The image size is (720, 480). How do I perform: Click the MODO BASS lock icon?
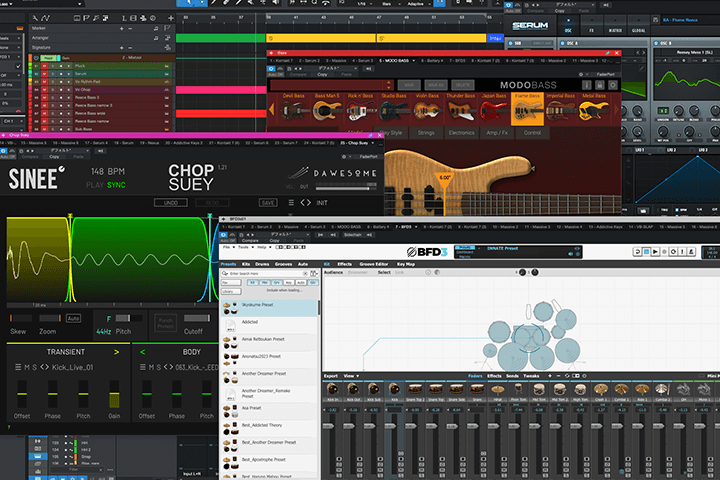coord(599,85)
